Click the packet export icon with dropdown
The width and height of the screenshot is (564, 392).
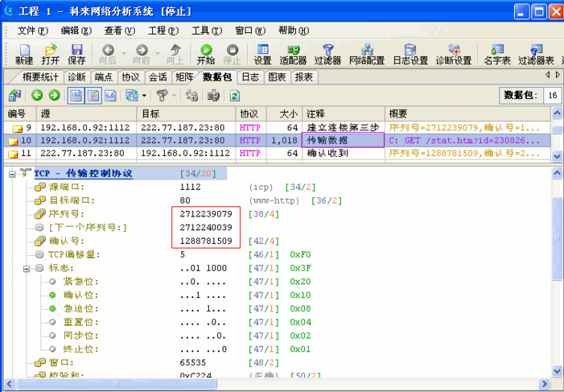(x=132, y=96)
